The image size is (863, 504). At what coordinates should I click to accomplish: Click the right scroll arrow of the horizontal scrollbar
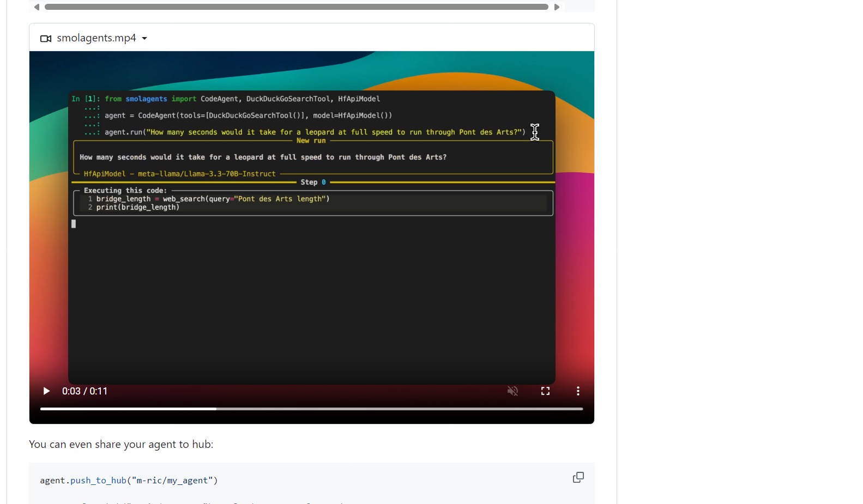click(x=557, y=7)
